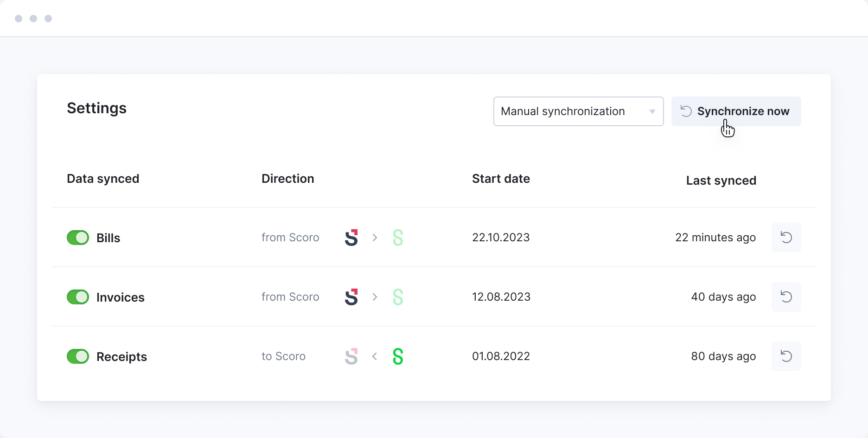
Task: Click the Scoro logo in Invoices row
Action: click(351, 297)
